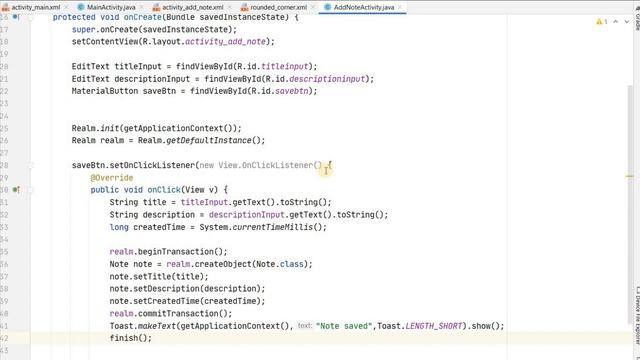Click 'createObject(Note.class)' call

point(251,264)
